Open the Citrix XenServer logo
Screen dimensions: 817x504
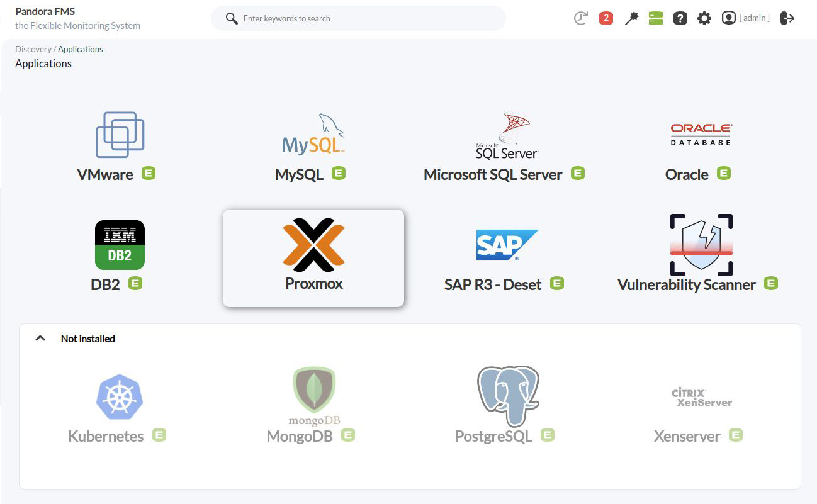pos(701,396)
